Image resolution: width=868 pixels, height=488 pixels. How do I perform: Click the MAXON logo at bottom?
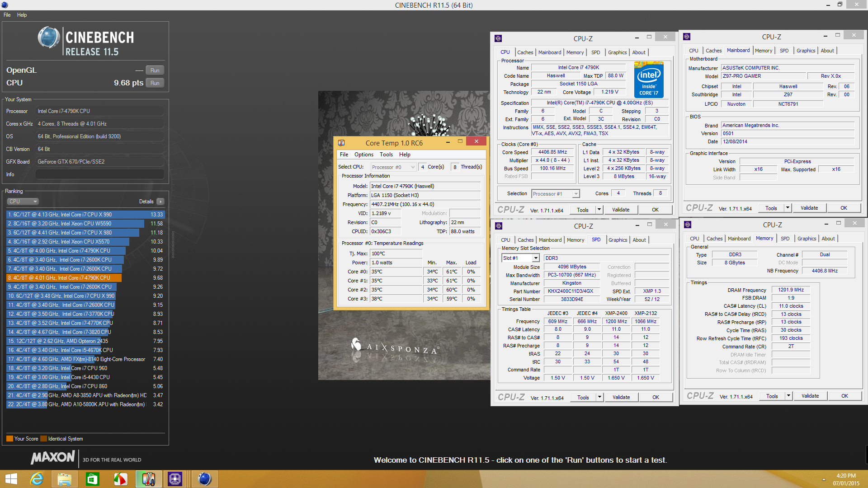(x=52, y=458)
